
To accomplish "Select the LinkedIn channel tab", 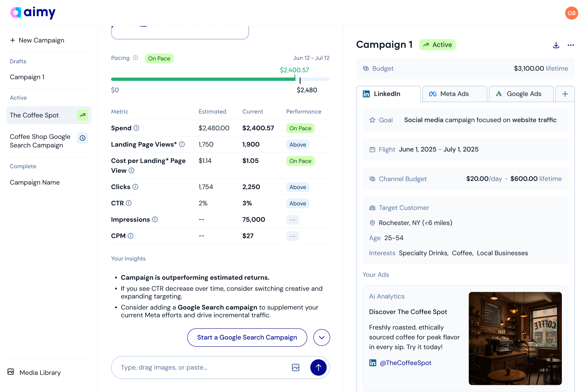I will 388,94.
